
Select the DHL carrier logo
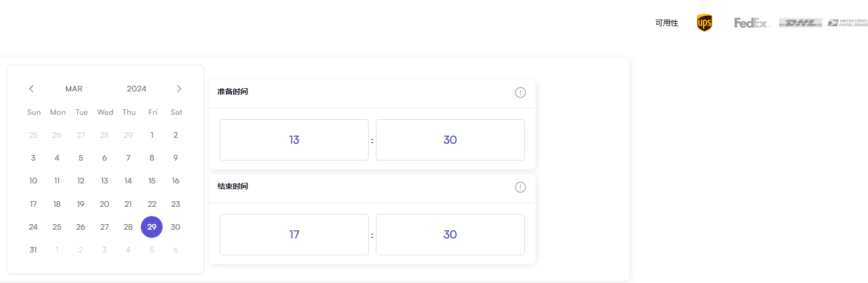pos(801,23)
